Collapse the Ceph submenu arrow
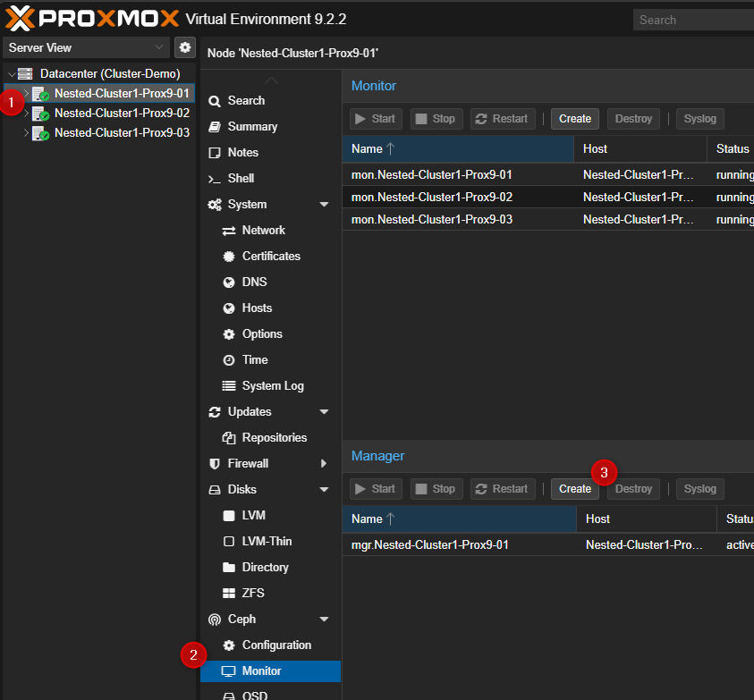This screenshot has width=754, height=700. 324,620
